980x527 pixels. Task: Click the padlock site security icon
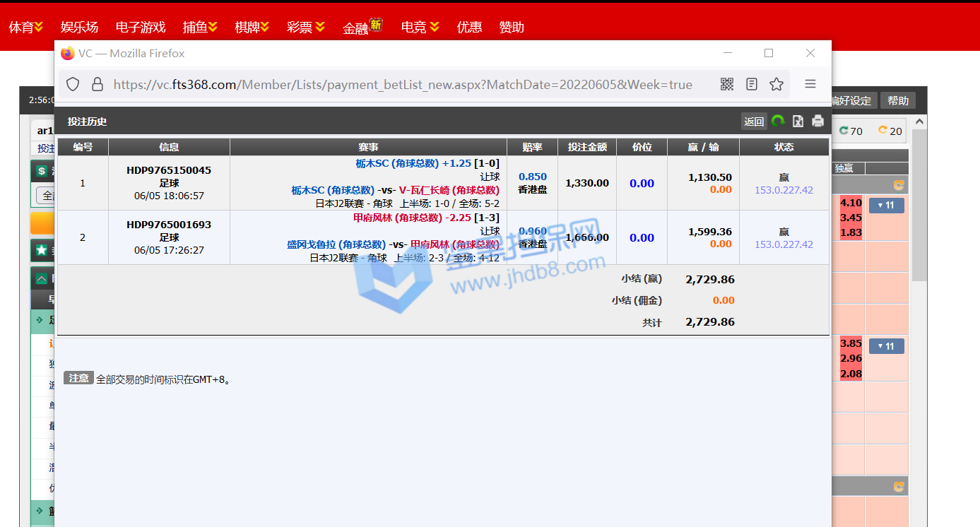click(98, 85)
